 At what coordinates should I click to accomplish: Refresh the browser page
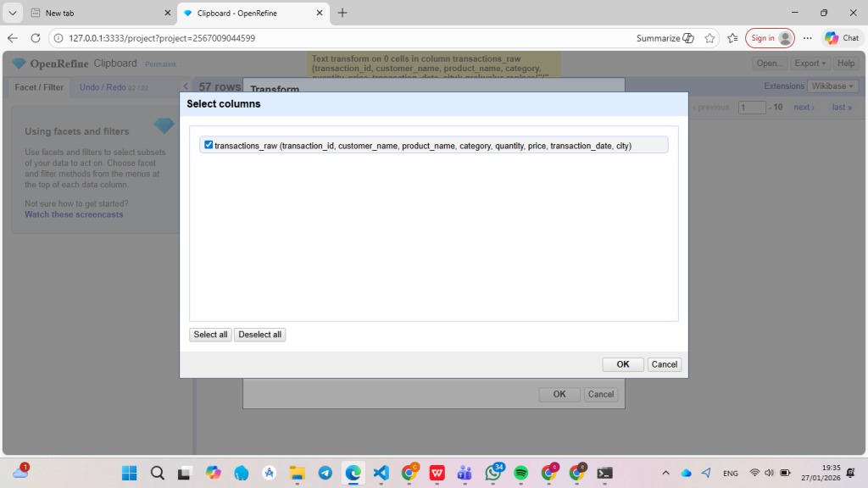pos(36,38)
